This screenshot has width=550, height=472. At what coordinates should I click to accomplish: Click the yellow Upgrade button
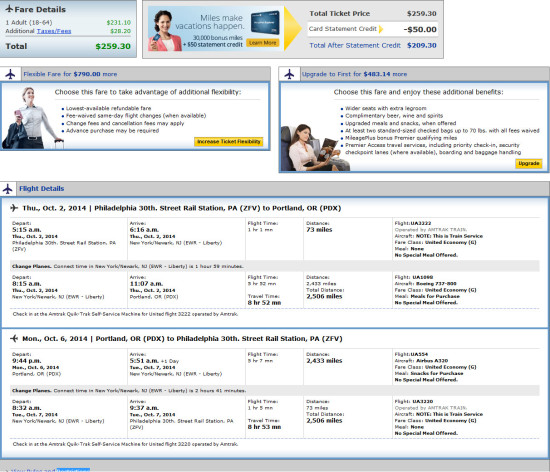point(529,163)
